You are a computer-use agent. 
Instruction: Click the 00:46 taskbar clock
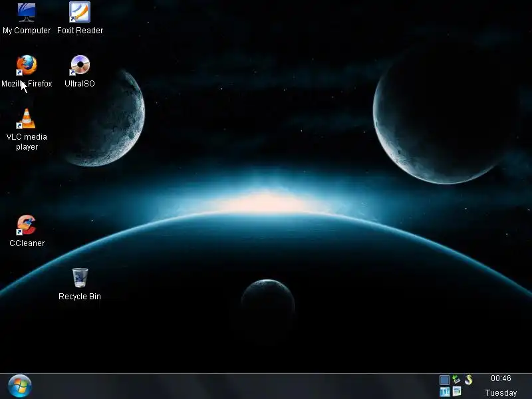pos(501,378)
